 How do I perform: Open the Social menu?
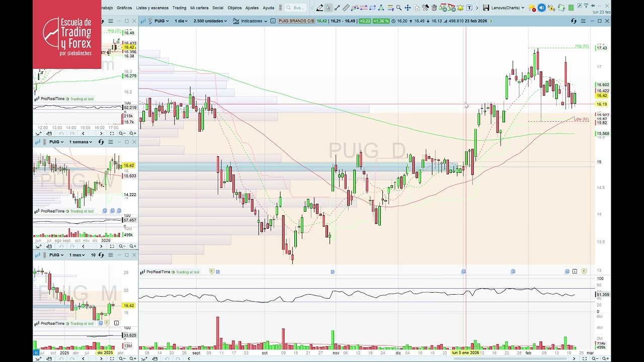click(x=218, y=8)
